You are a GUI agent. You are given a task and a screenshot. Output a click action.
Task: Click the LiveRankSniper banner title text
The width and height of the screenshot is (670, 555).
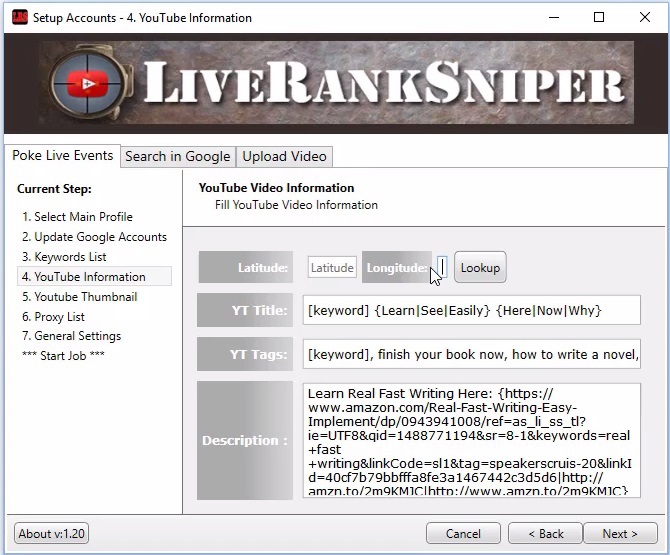384,82
